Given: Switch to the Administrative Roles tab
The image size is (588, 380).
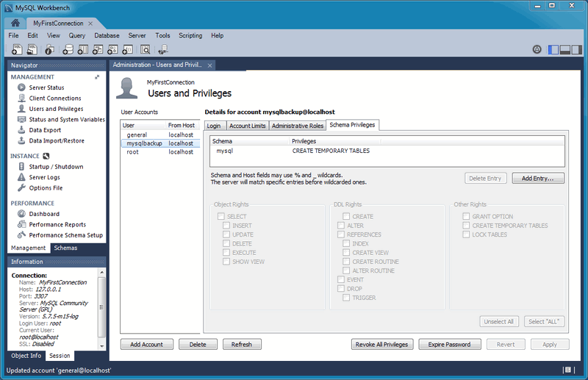Looking at the screenshot, I should click(298, 126).
